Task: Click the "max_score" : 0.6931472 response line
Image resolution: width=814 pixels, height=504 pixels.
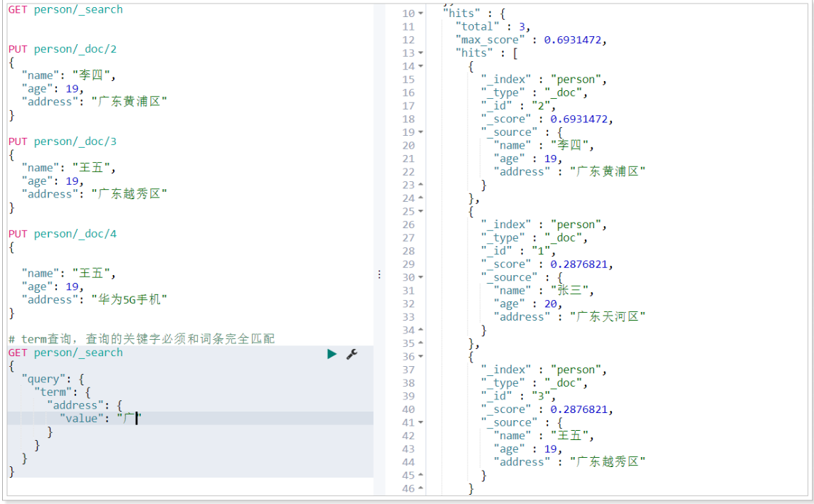Action: pos(531,40)
